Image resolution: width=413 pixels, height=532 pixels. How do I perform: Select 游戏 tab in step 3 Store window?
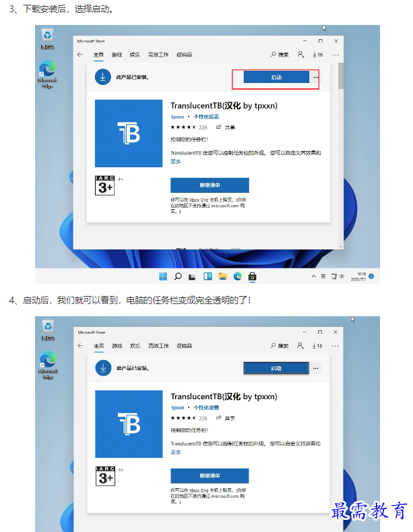pos(117,55)
